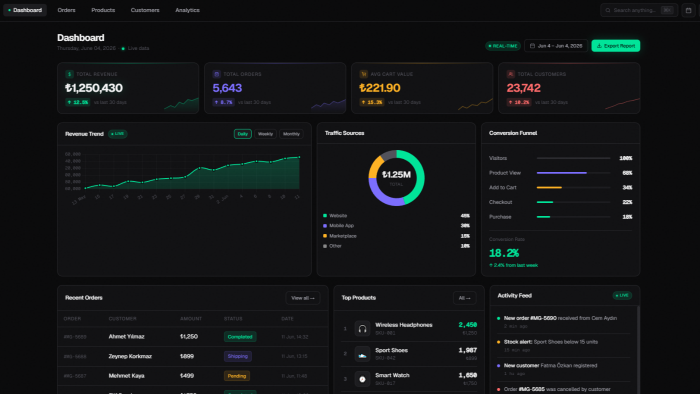Click the Smart Watch product icon

tap(362, 379)
